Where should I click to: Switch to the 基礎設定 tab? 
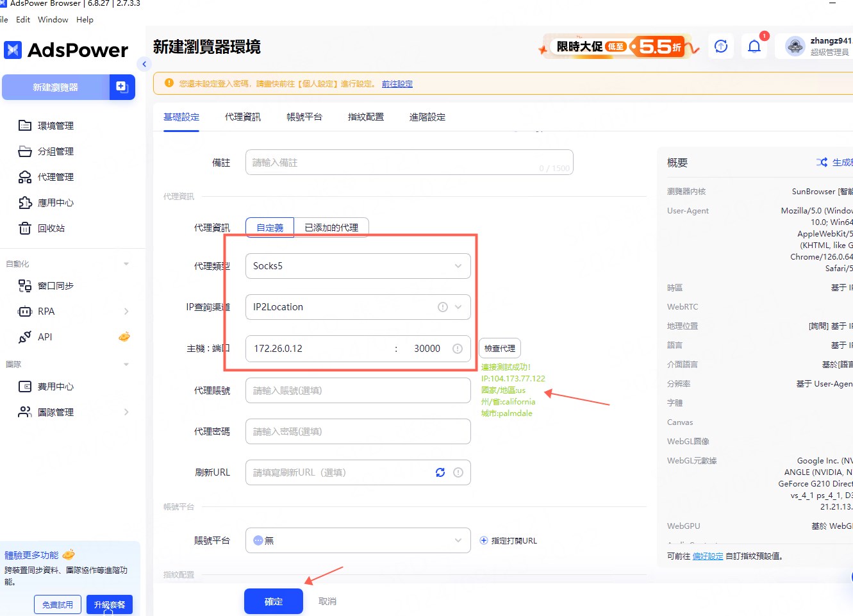click(181, 117)
